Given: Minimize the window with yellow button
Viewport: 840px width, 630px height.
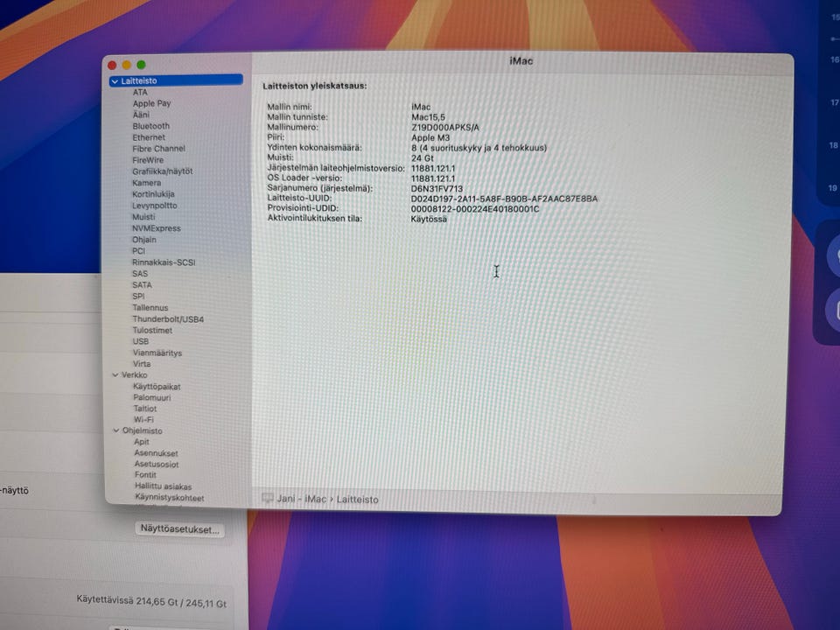Looking at the screenshot, I should [x=126, y=65].
